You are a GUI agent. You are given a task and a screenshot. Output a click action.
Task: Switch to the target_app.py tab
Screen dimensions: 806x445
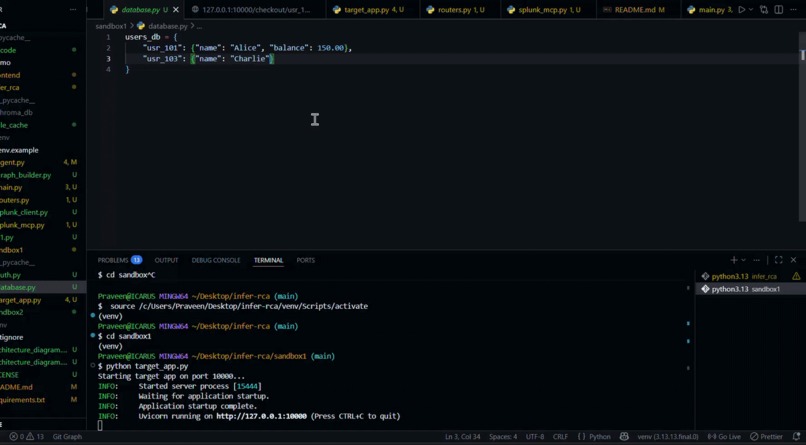click(x=368, y=10)
